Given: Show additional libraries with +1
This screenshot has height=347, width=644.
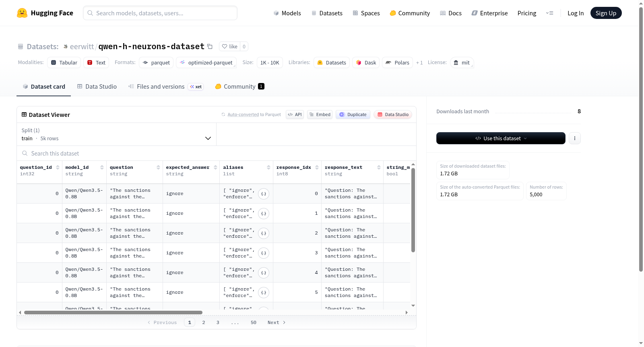Looking at the screenshot, I should (419, 63).
